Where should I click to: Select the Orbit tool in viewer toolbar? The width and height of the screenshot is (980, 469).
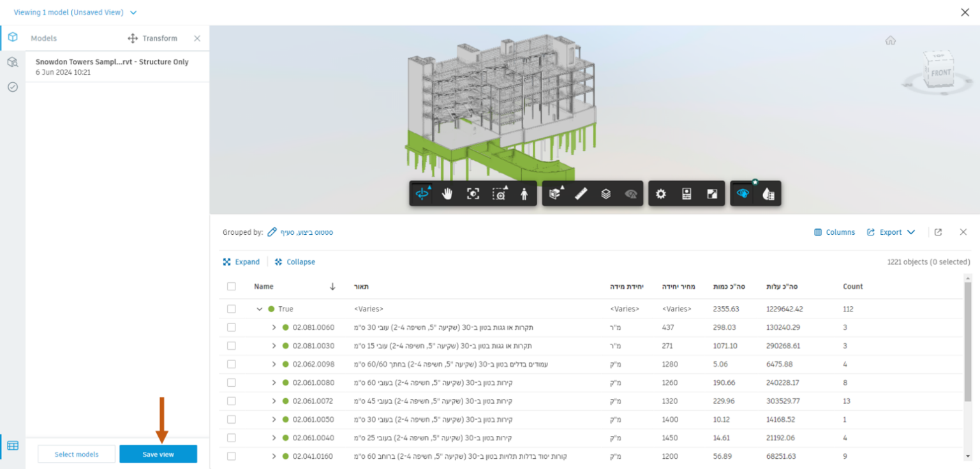(x=422, y=194)
